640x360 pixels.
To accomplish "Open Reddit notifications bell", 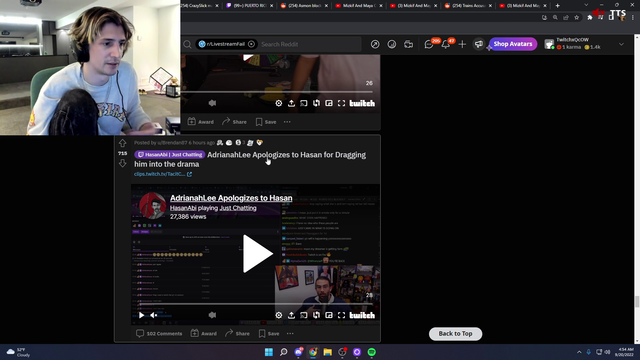I will point(445,44).
